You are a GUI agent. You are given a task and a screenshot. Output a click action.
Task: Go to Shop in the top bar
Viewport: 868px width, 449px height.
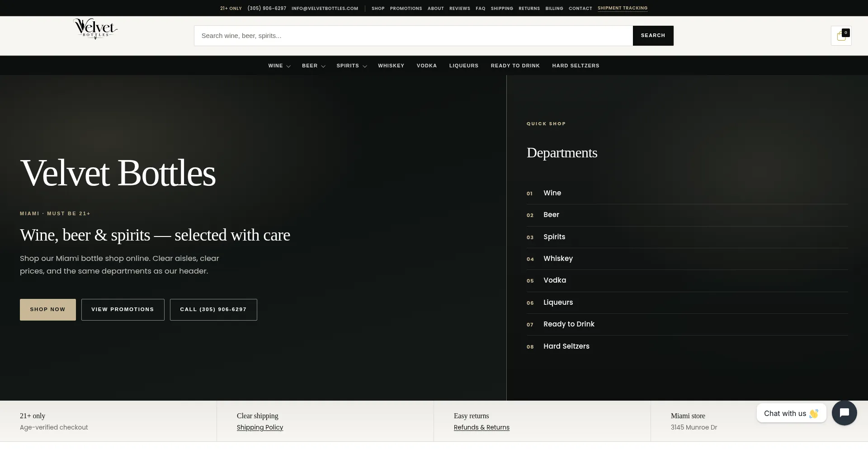pyautogui.click(x=378, y=8)
